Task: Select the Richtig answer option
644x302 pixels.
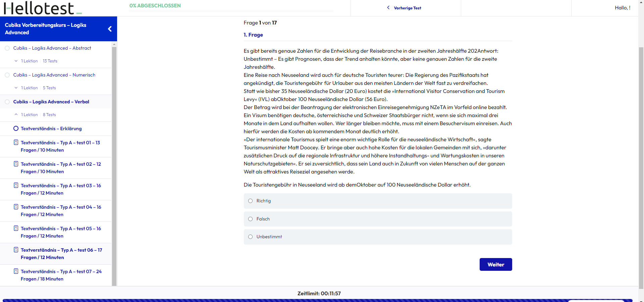Action: tap(378, 201)
